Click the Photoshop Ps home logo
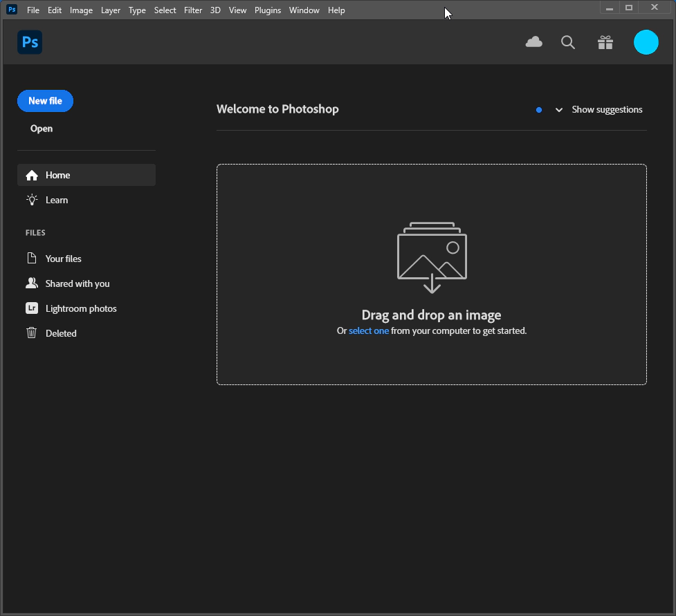 30,42
